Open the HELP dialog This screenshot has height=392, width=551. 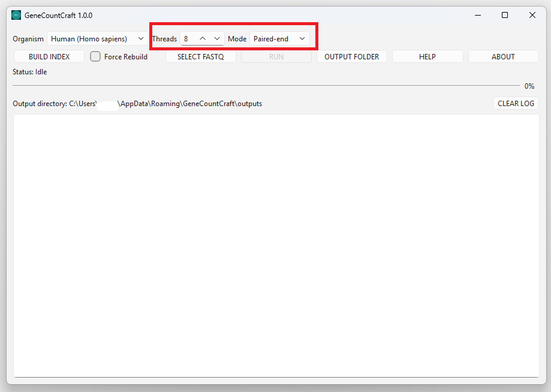(x=427, y=56)
